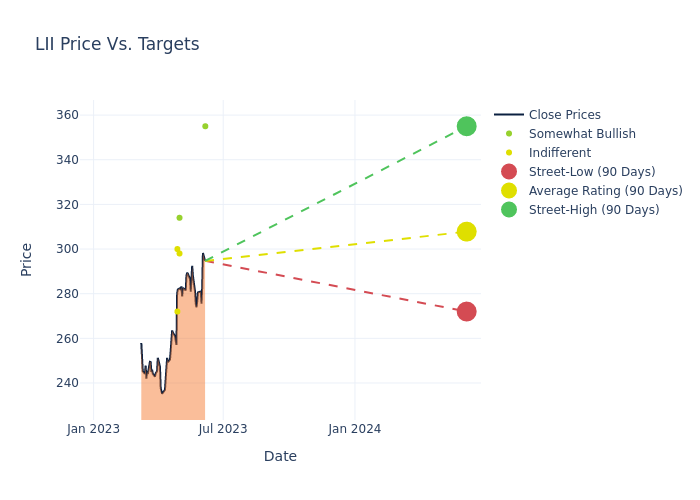Click the green Street-High legend marker
This screenshot has height=500, width=700.
coord(509,210)
